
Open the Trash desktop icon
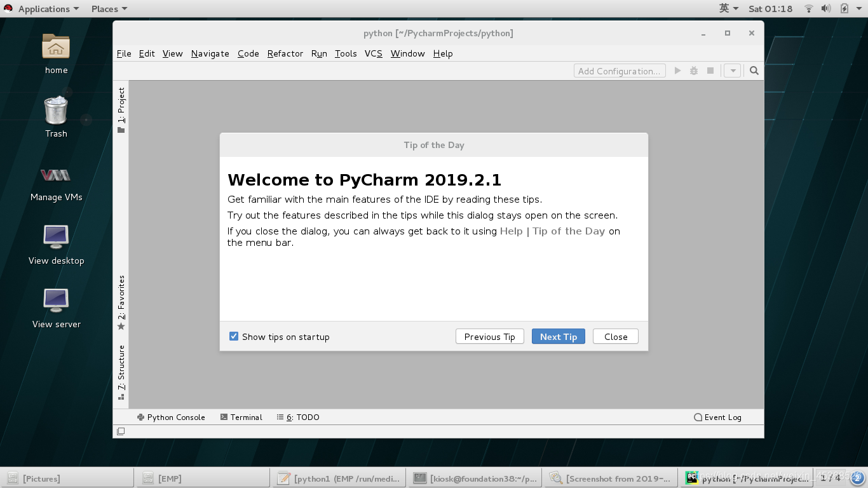click(56, 111)
